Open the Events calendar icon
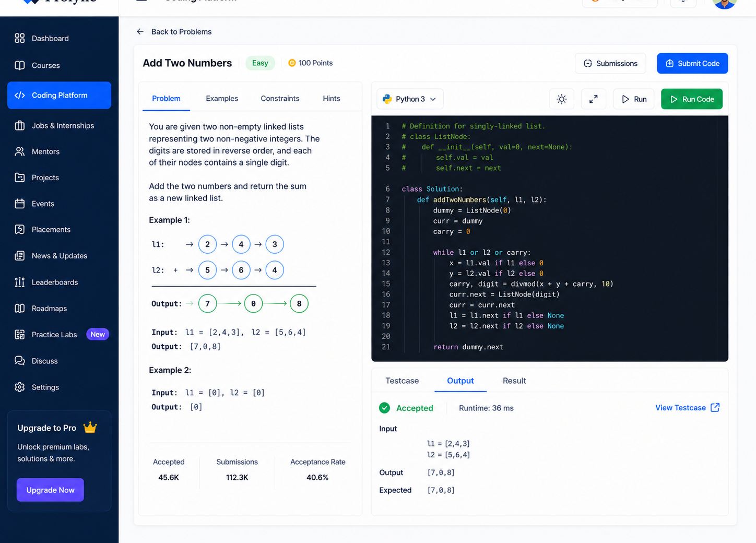756x543 pixels. 20,204
